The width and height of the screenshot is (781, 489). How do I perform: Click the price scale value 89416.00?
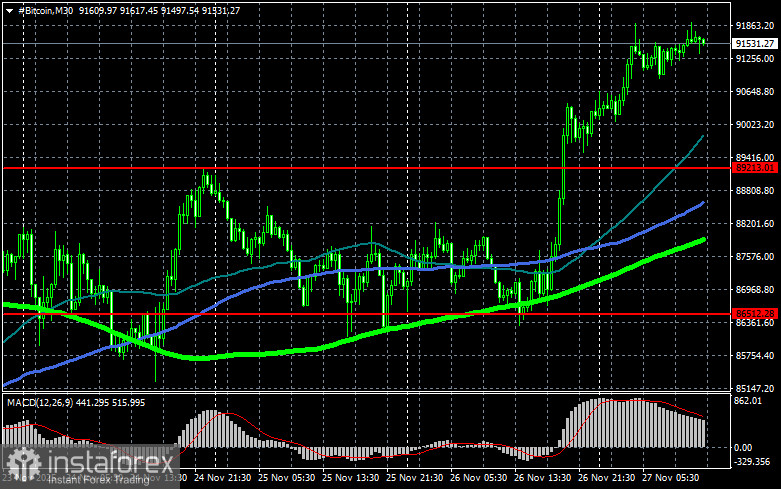[x=755, y=157]
